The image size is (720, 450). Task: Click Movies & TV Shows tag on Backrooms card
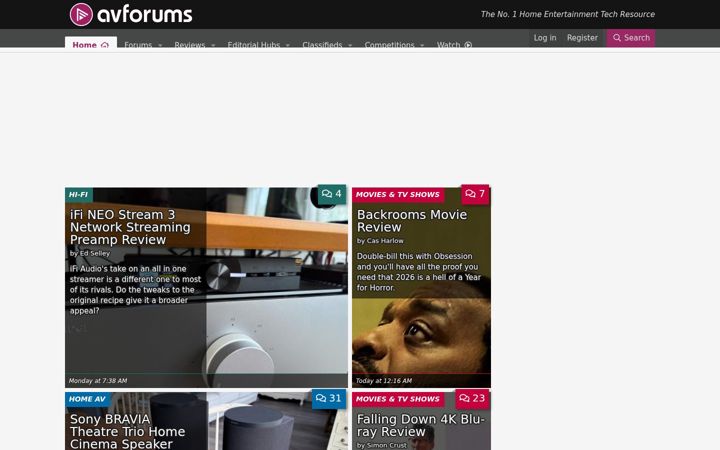[x=398, y=195]
